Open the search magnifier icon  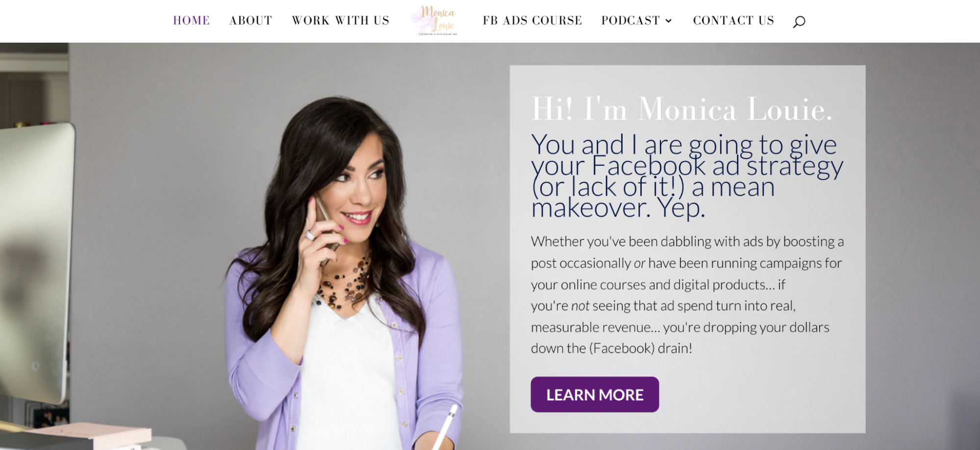799,21
